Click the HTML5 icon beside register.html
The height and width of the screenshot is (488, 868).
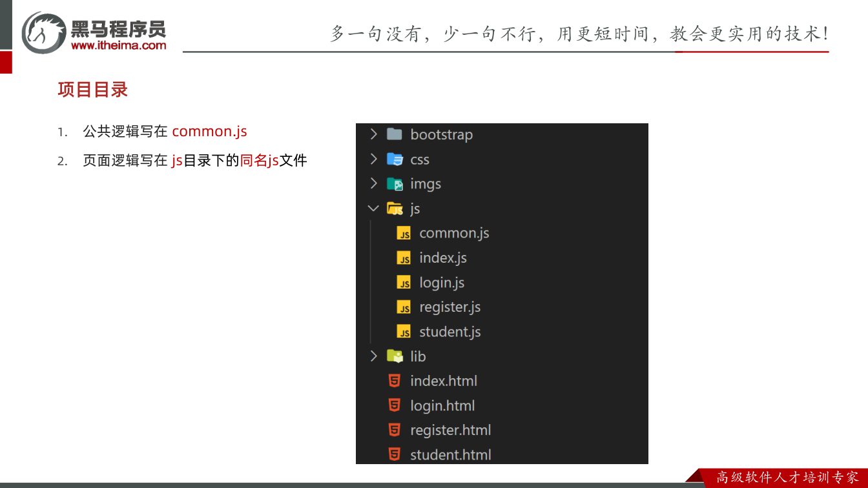394,430
